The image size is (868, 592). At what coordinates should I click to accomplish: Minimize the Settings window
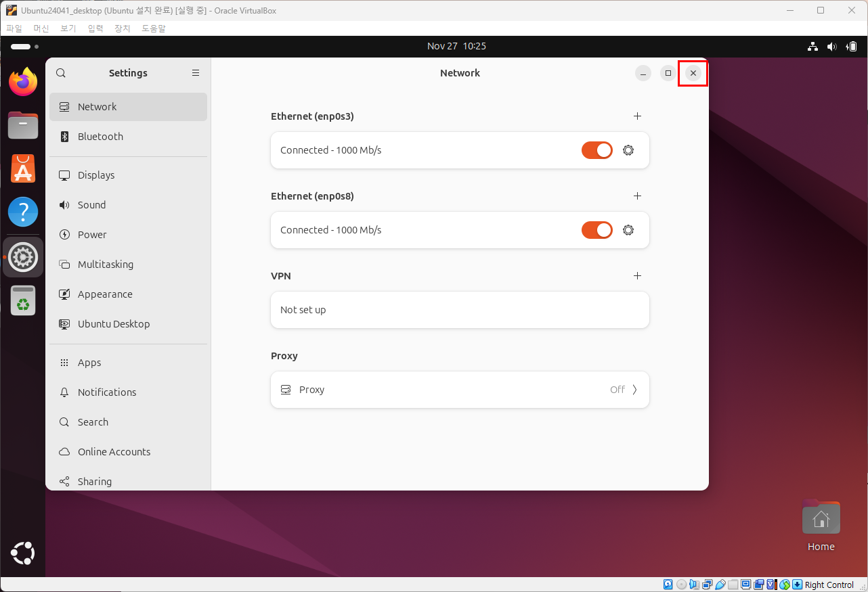pos(643,73)
